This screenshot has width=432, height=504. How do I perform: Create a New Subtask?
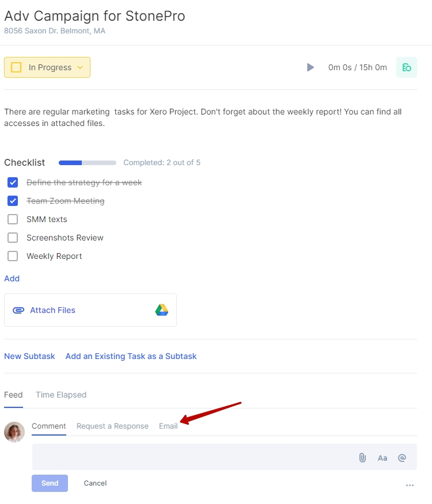point(29,356)
